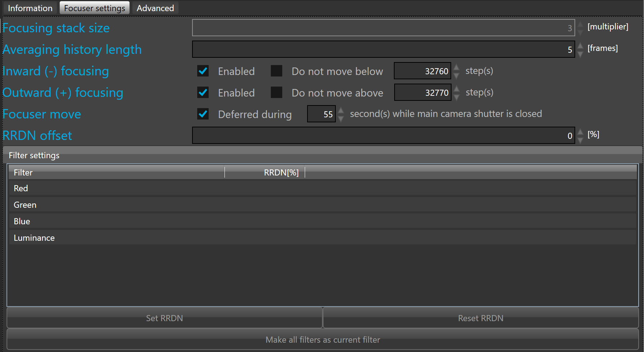644x352 pixels.
Task: Increase Averaging history length with up arrow
Action: tap(581, 46)
